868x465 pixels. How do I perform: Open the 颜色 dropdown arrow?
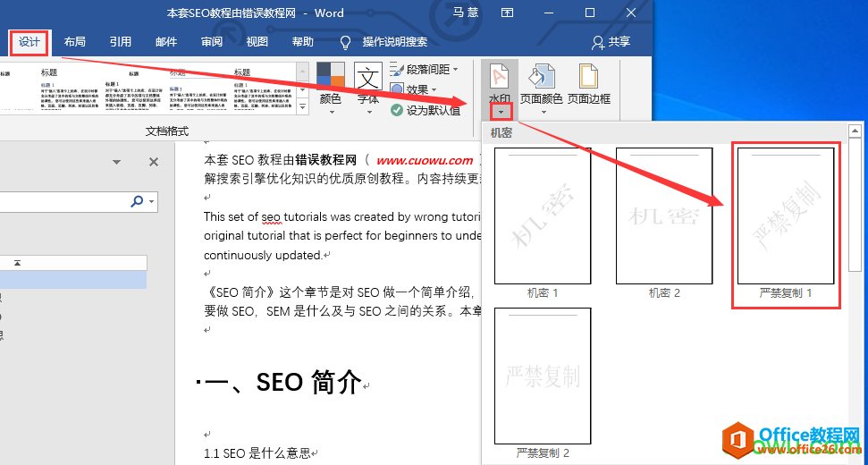click(x=331, y=113)
